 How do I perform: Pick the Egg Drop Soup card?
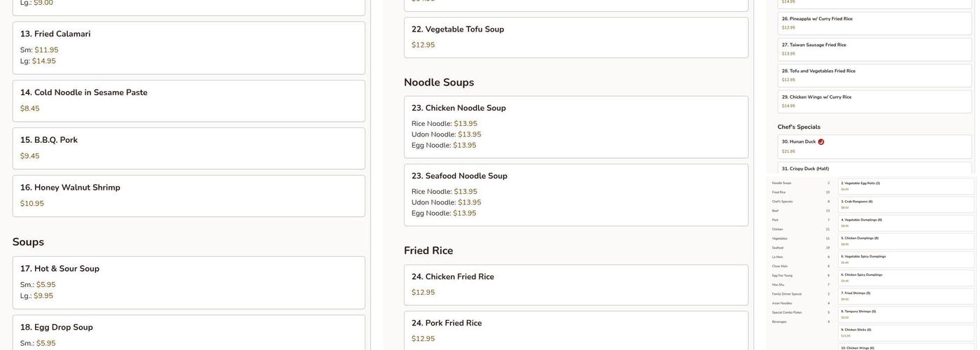[188, 332]
